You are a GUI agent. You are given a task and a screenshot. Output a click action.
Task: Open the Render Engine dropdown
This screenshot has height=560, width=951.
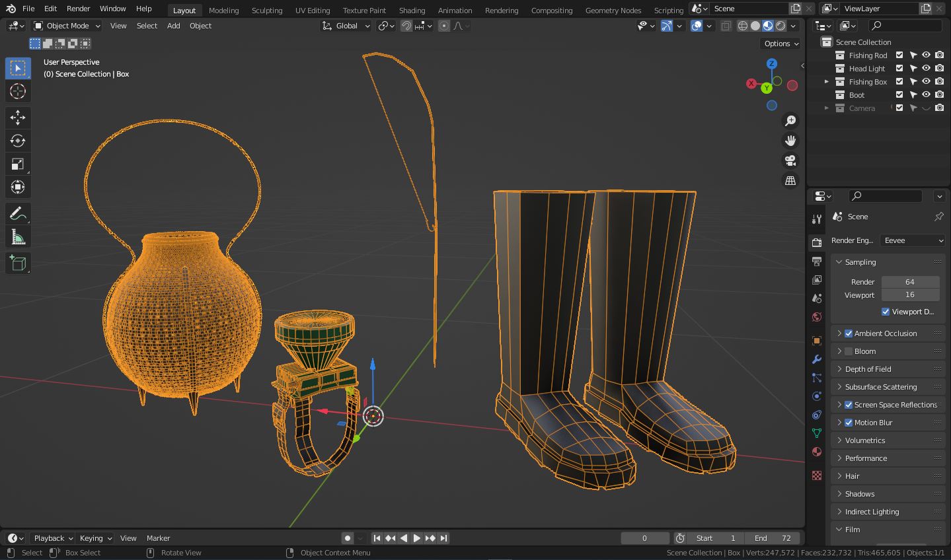point(913,240)
